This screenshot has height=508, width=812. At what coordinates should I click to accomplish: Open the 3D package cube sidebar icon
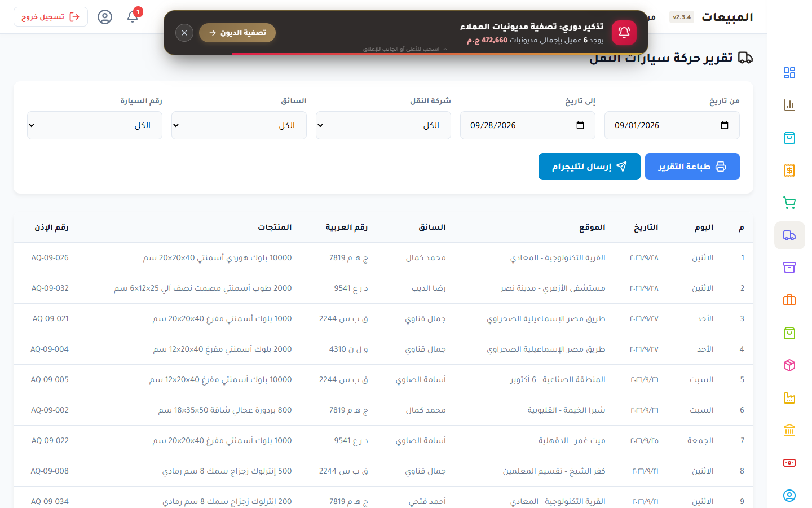point(789,365)
